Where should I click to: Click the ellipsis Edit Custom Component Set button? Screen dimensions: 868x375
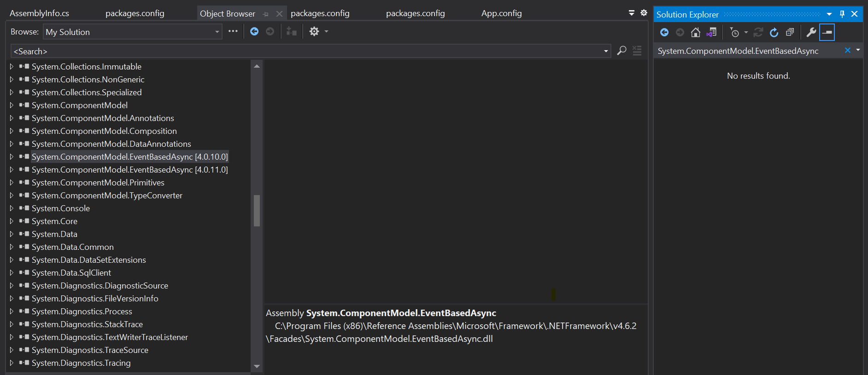(233, 31)
